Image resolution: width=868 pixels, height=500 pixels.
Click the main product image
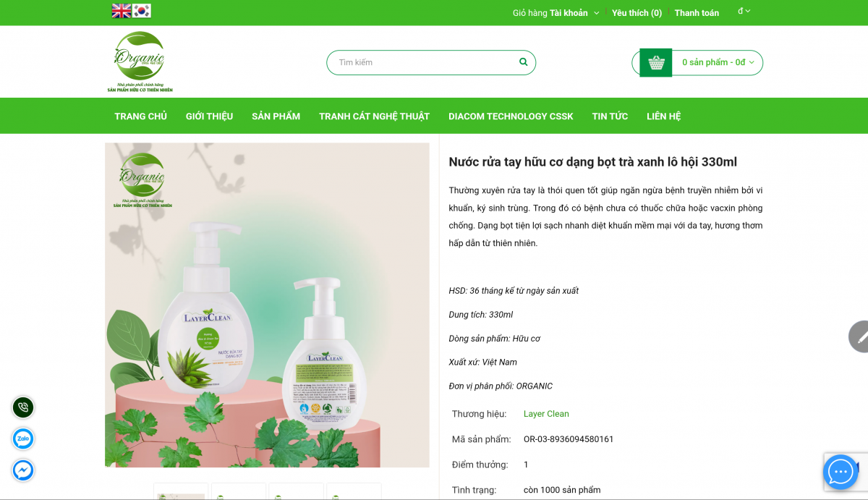coord(267,305)
